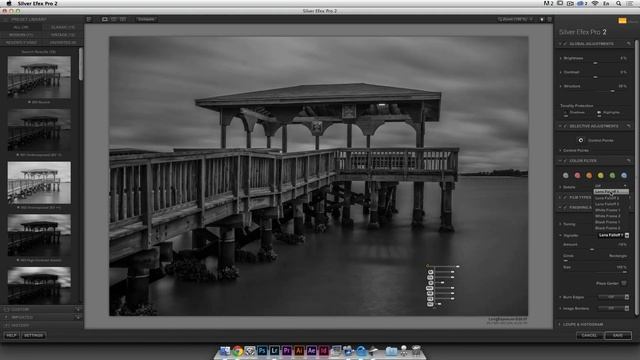Click the Save button
Screen dimensions: 640x360
618,336
